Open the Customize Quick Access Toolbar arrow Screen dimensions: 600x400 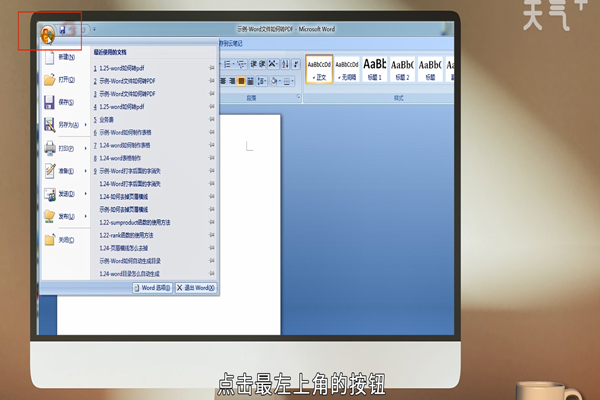pos(94,29)
